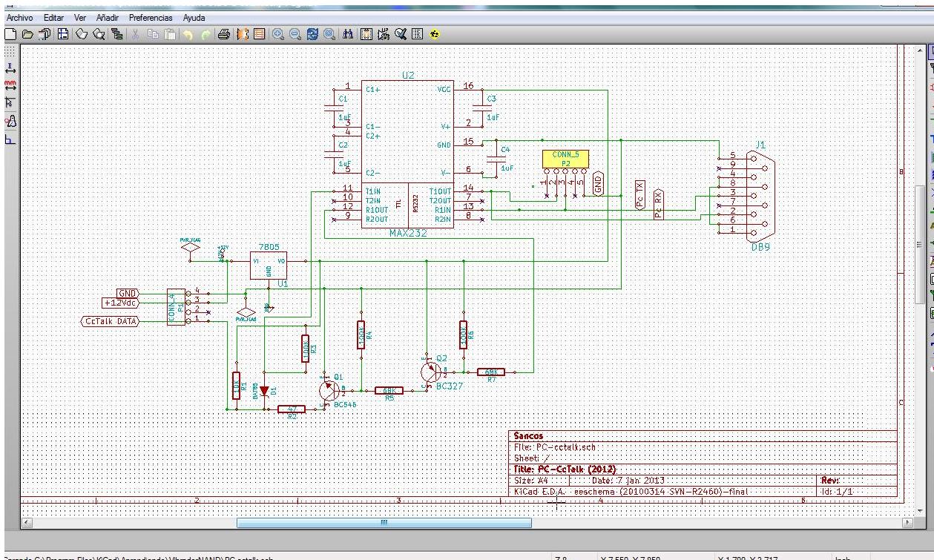This screenshot has width=934, height=560.
Task: Launch the library editor icon
Action: (x=82, y=33)
